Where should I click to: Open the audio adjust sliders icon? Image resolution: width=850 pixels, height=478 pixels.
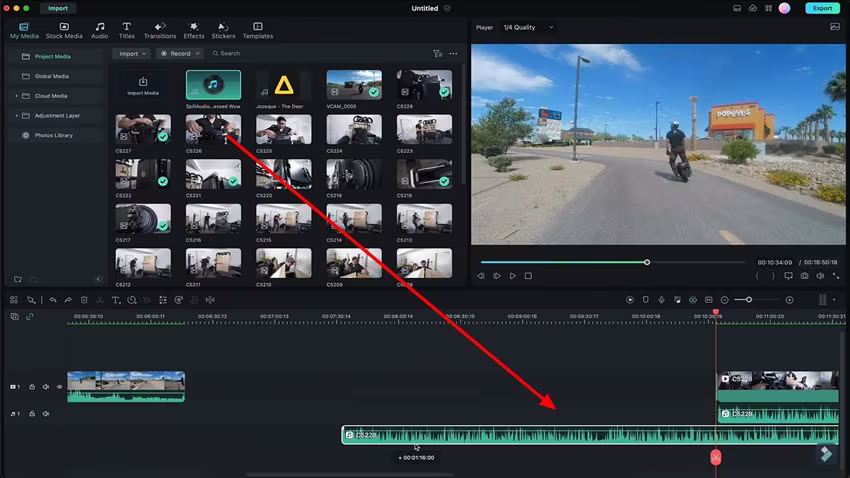tap(163, 300)
